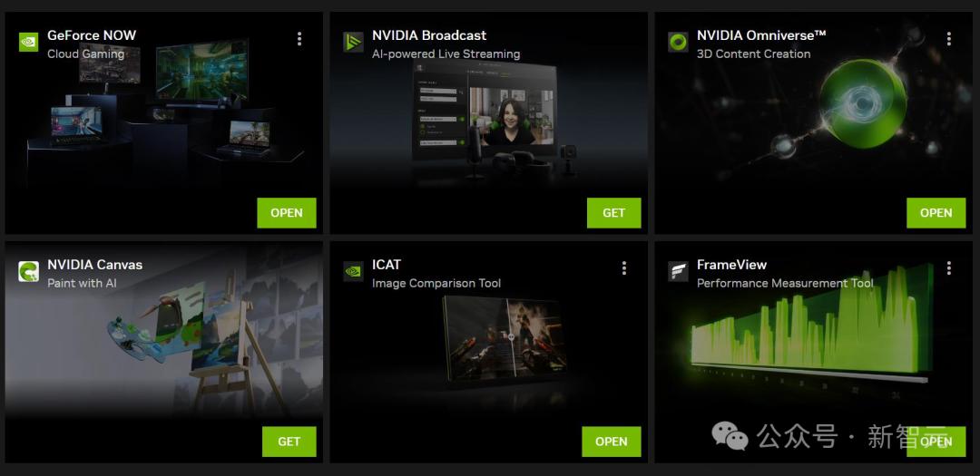Viewport: 980px width, 476px height.
Task: Click the NVIDIA Broadcast app icon
Action: (x=353, y=42)
